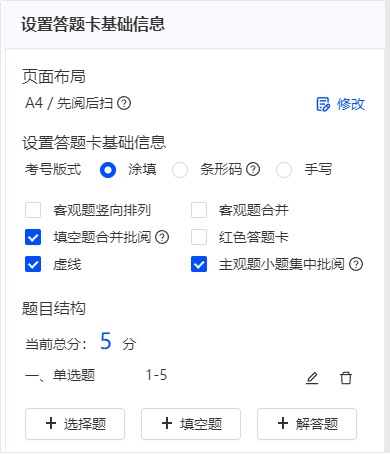Uncheck 虚线 checkbox
Viewport: 390px width, 454px height.
click(x=33, y=264)
